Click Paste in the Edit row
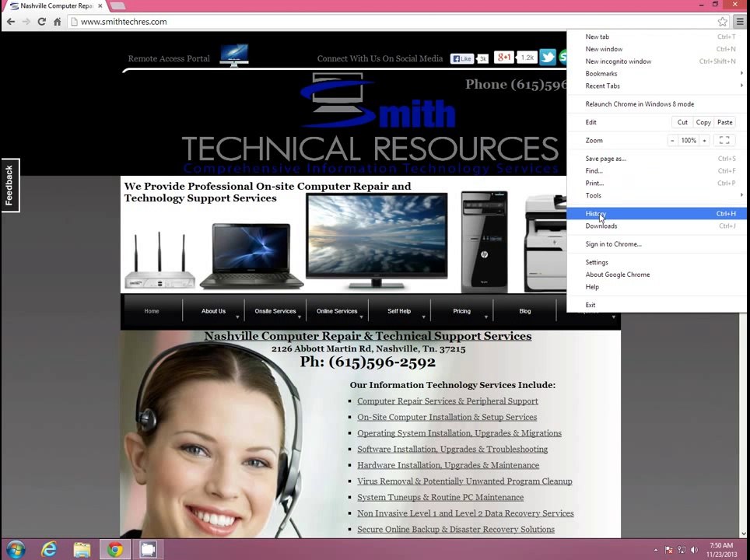Screen dimensions: 750x560 [x=724, y=122]
